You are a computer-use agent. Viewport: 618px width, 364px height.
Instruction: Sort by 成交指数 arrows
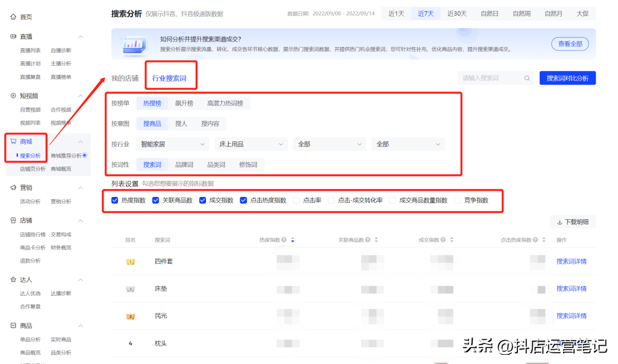coord(451,240)
